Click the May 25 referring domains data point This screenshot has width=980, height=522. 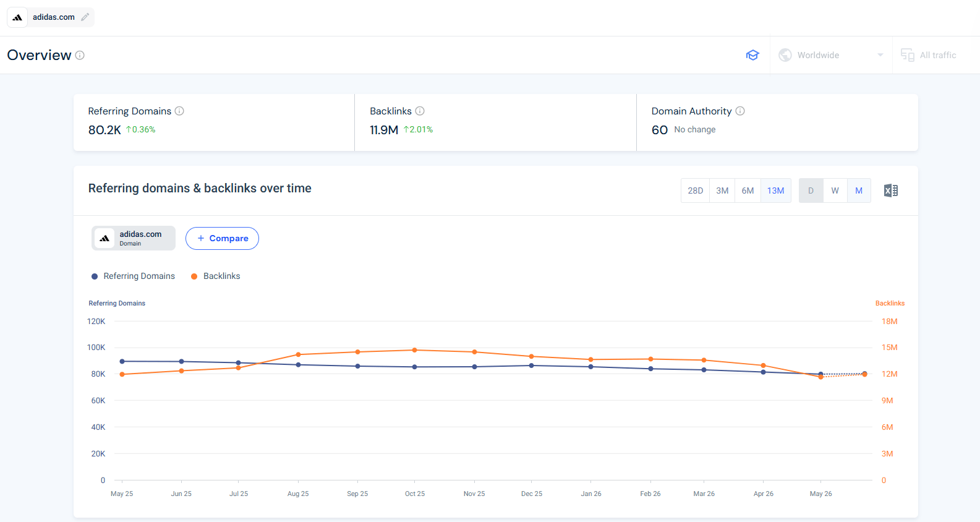(122, 361)
